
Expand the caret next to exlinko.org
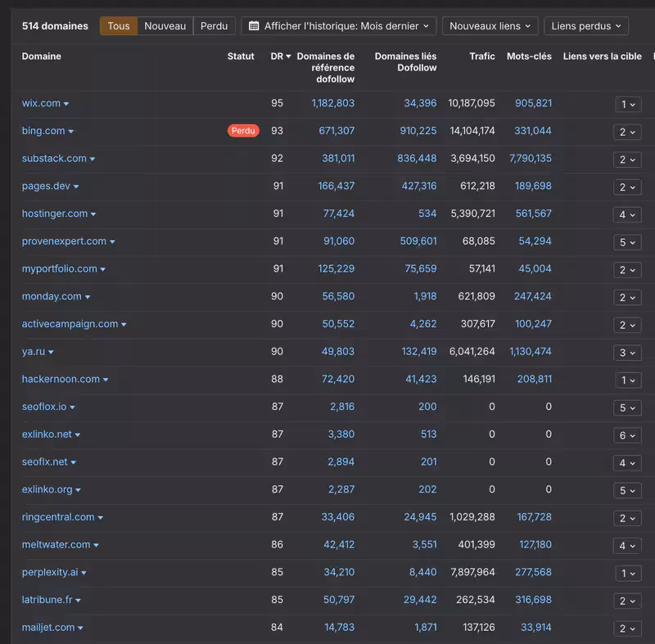pyautogui.click(x=78, y=490)
